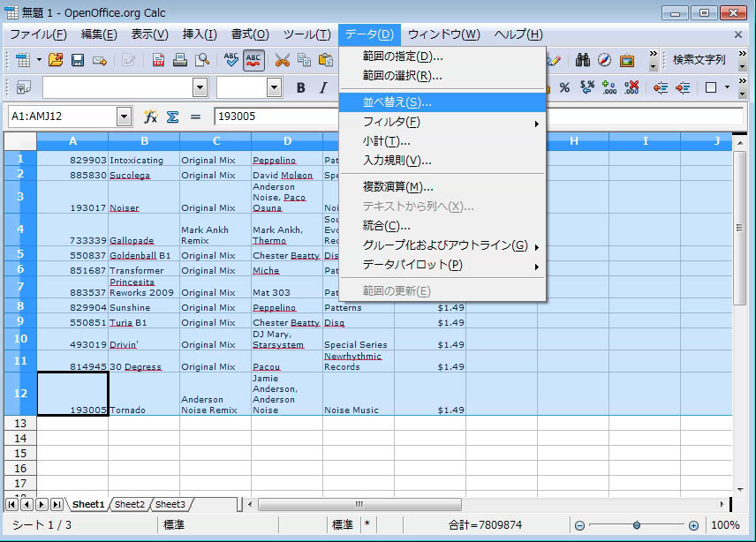The height and width of the screenshot is (542, 756).
Task: Click the horizontal scrollbar thumb
Action: [x=359, y=504]
